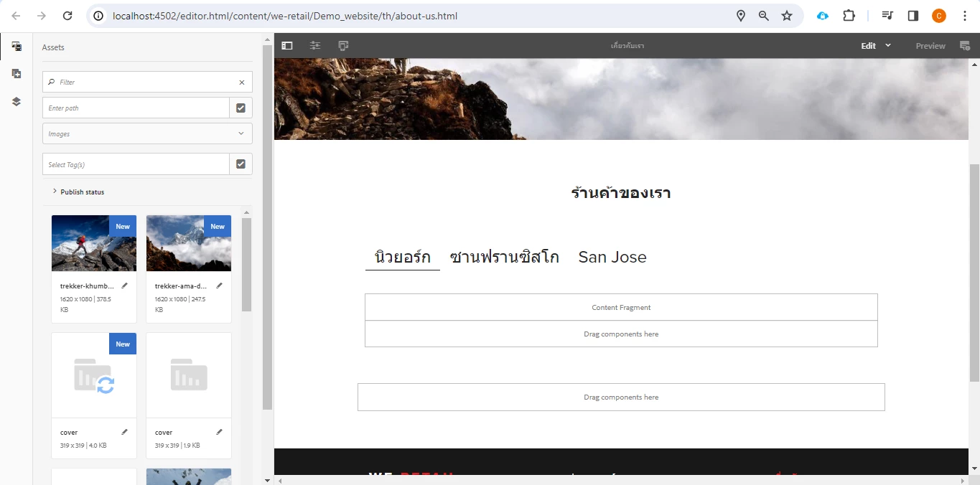Toggle the checkbox beside Select Tag(s)
The height and width of the screenshot is (485, 980).
click(x=241, y=164)
